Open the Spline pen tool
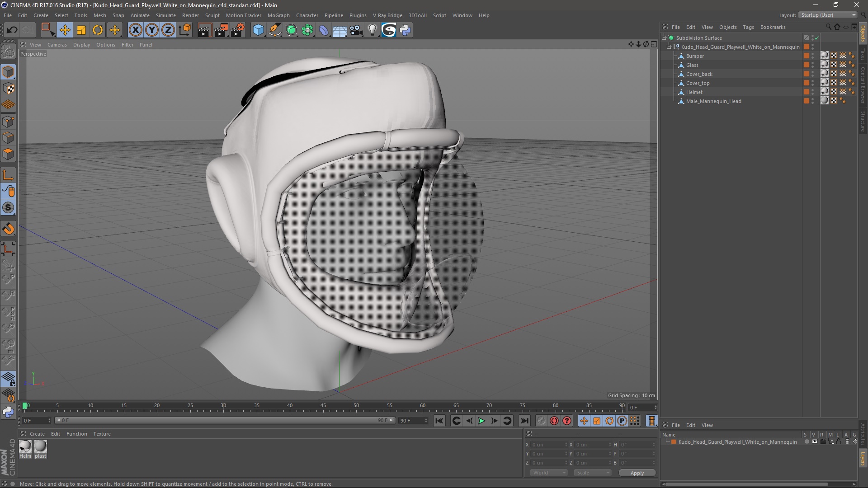 (275, 30)
